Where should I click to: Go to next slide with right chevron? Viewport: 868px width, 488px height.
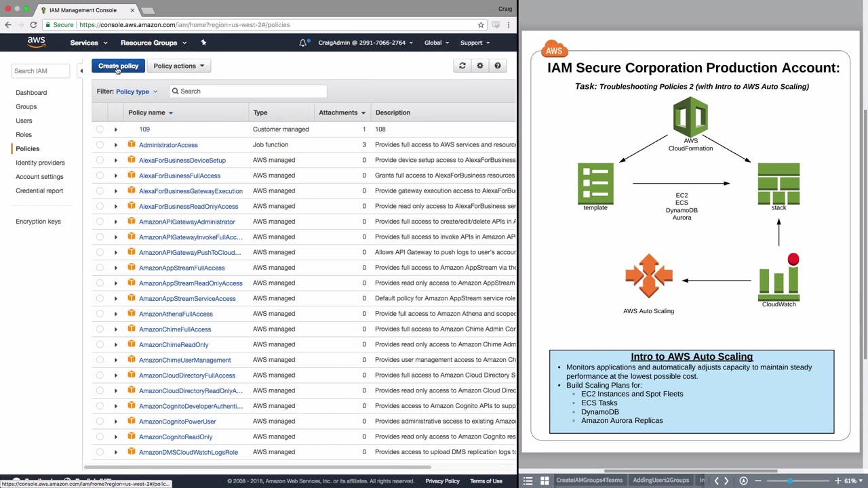pyautogui.click(x=726, y=481)
